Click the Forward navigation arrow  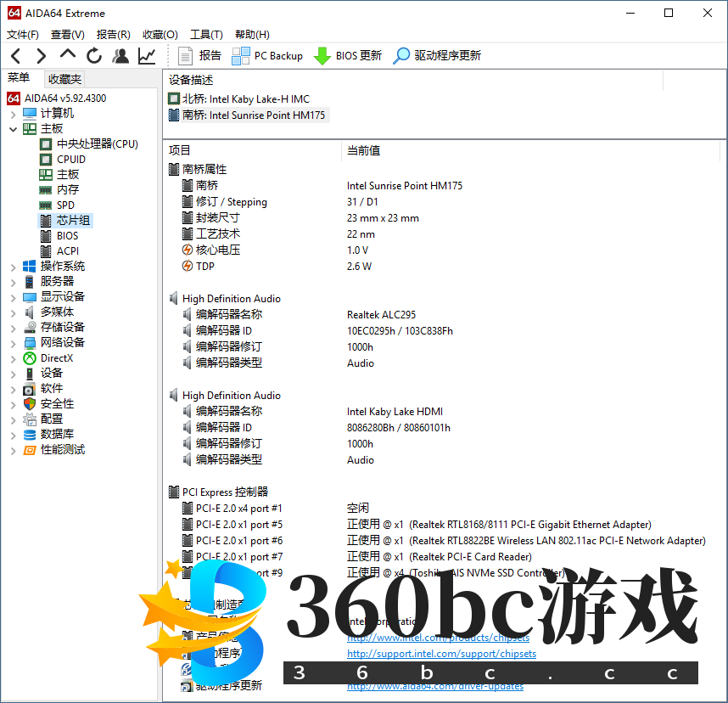tap(41, 56)
